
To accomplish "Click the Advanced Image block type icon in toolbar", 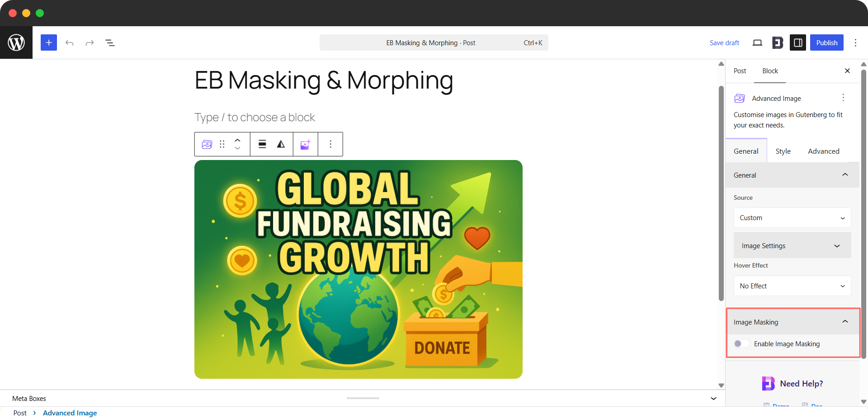I will pos(207,144).
